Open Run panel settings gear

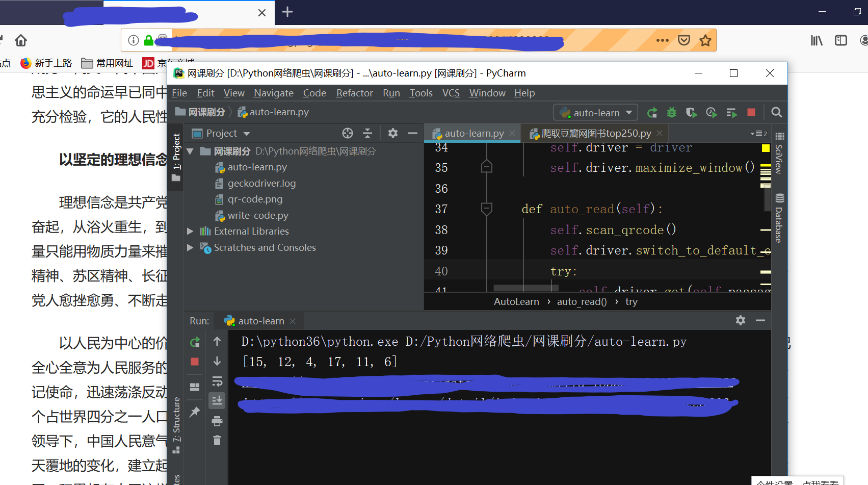point(741,320)
